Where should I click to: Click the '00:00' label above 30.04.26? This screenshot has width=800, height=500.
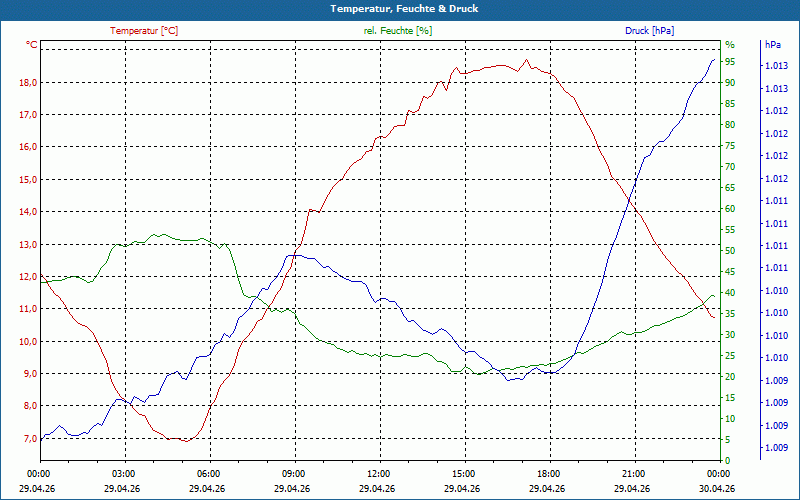point(718,473)
